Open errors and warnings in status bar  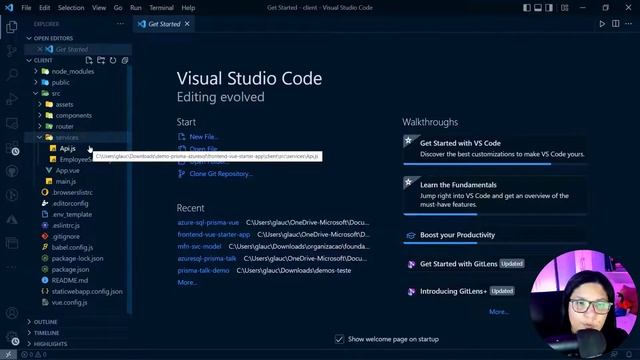[x=33, y=355]
